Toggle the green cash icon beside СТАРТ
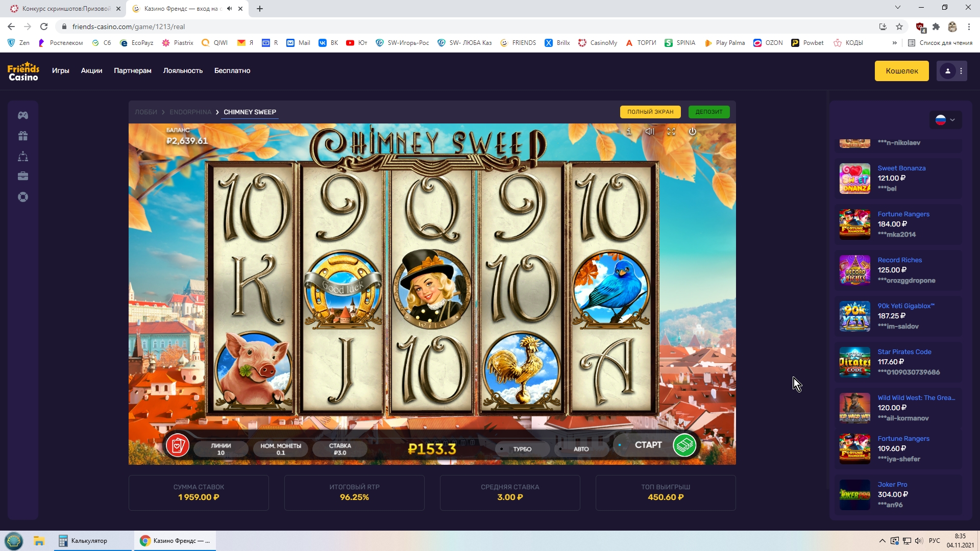 [684, 445]
